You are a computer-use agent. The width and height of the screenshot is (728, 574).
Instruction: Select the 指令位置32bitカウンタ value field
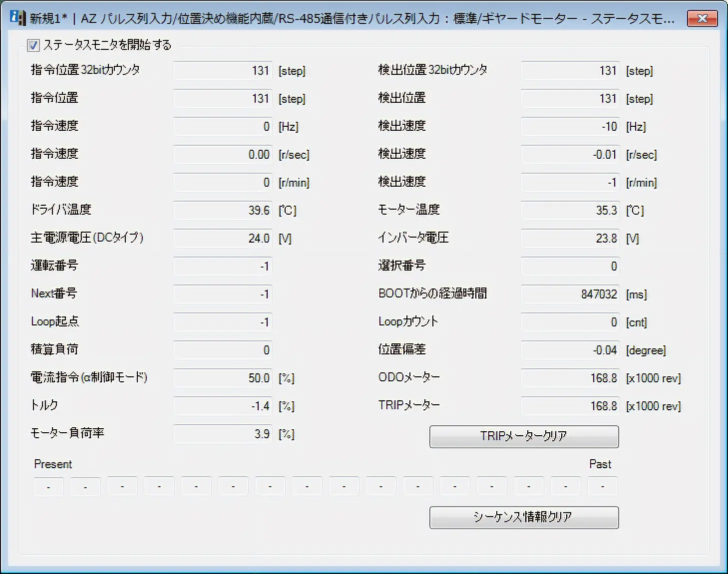[x=223, y=71]
